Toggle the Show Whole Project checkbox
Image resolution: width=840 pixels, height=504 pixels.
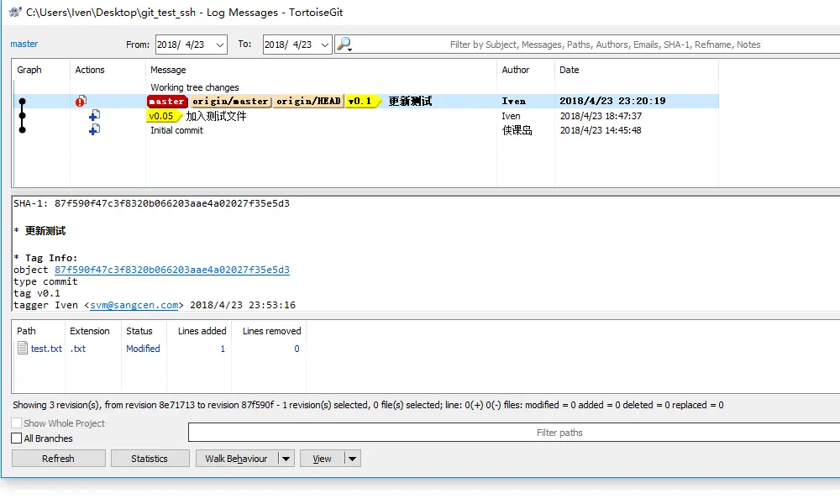click(17, 423)
